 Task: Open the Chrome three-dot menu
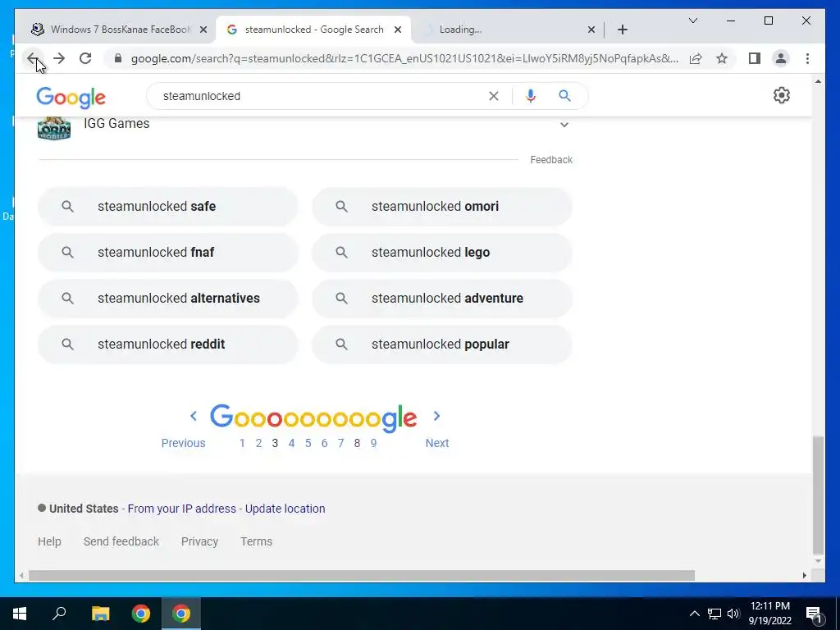click(x=807, y=58)
